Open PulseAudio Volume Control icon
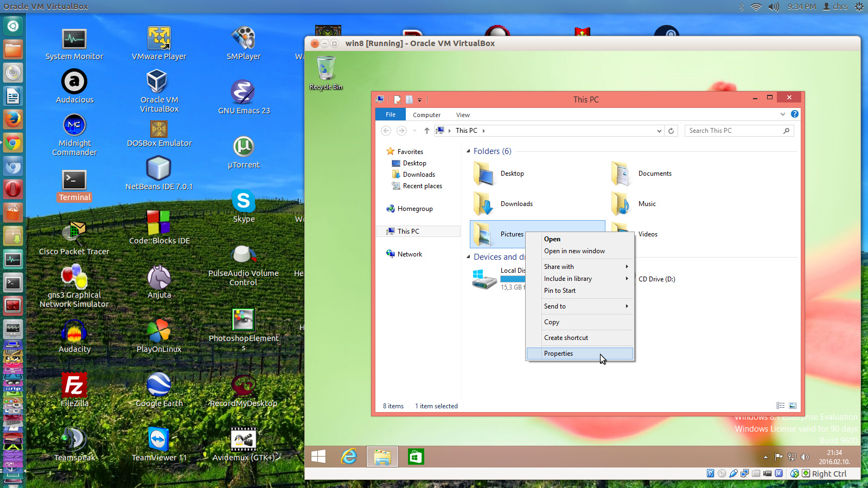This screenshot has width=868, height=488. (244, 266)
